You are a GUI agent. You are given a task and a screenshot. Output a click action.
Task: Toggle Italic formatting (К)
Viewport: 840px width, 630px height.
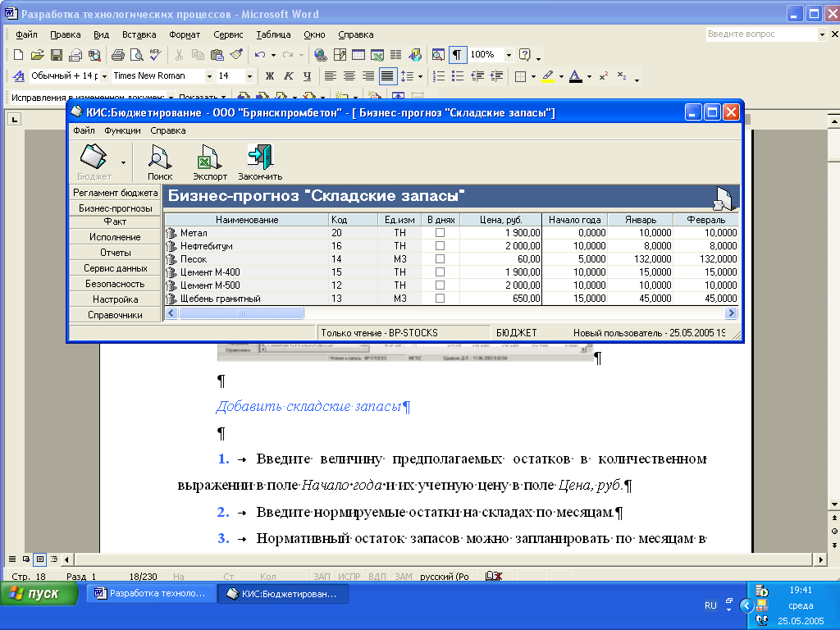click(x=288, y=76)
